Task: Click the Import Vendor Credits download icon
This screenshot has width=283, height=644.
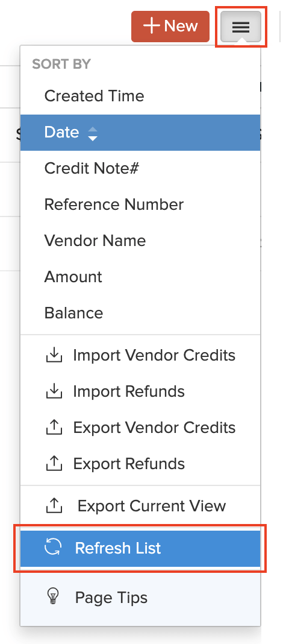Action: point(54,356)
